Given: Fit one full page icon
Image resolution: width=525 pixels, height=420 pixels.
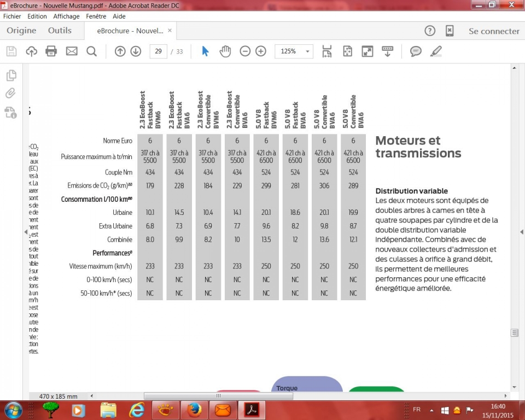Looking at the screenshot, I should click(348, 51).
